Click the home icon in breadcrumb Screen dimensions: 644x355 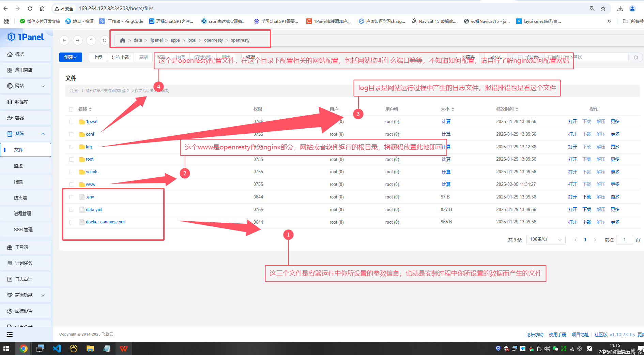(x=123, y=40)
